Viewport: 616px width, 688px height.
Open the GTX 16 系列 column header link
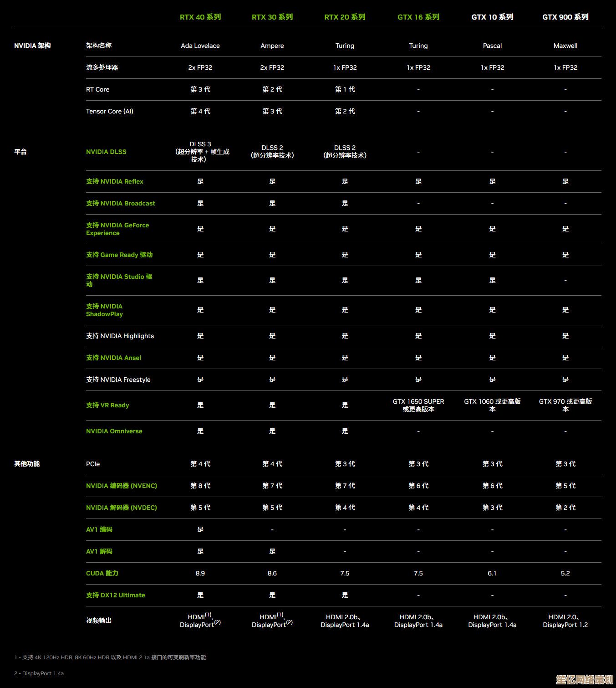click(418, 17)
